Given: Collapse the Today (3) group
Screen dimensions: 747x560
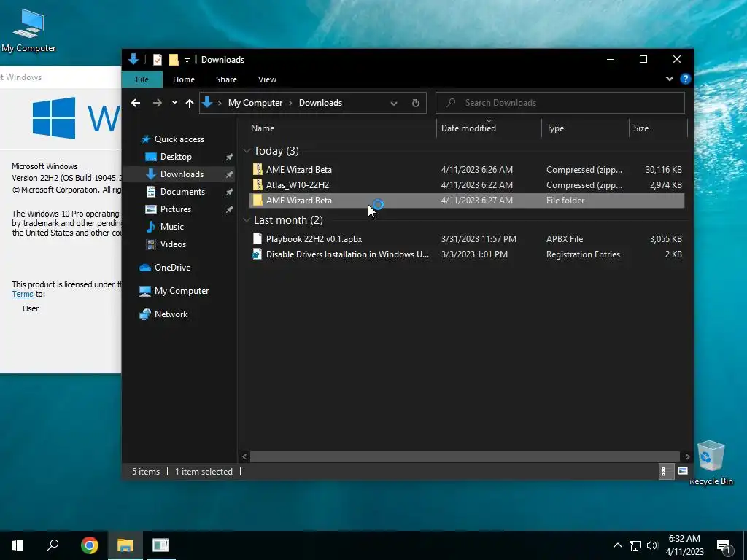Looking at the screenshot, I should coord(247,151).
